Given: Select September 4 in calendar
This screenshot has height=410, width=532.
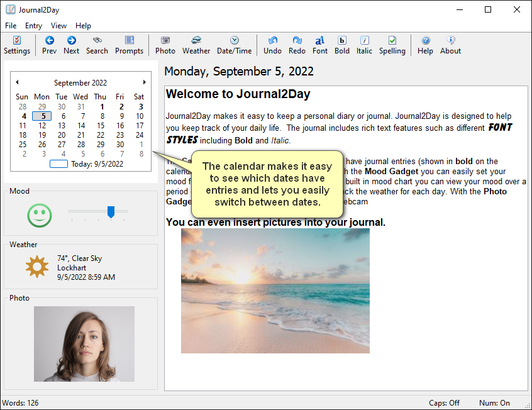Looking at the screenshot, I should 24,116.
